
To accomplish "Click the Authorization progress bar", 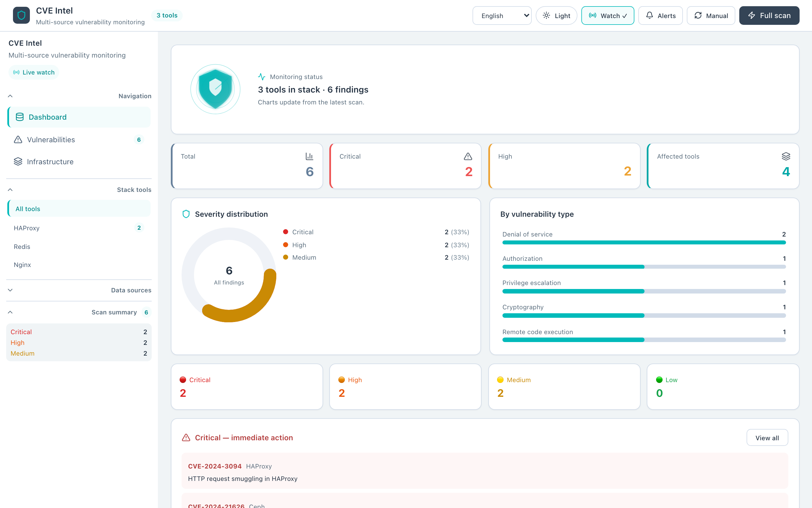I will (x=644, y=267).
